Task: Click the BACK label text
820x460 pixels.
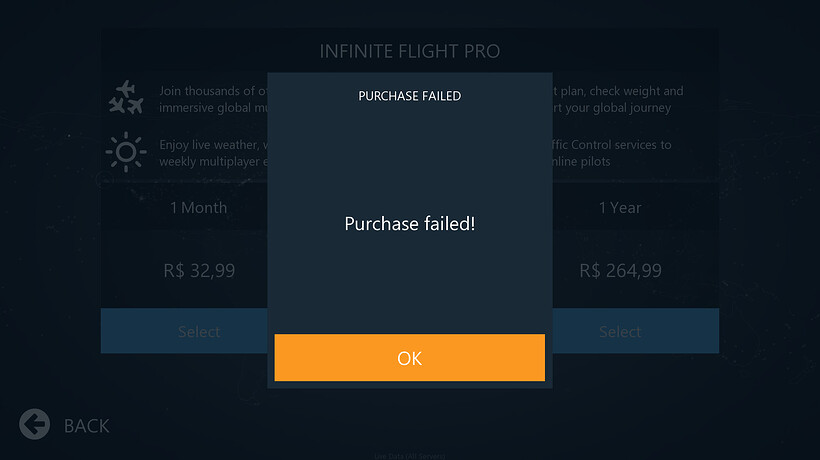Action: click(x=87, y=426)
